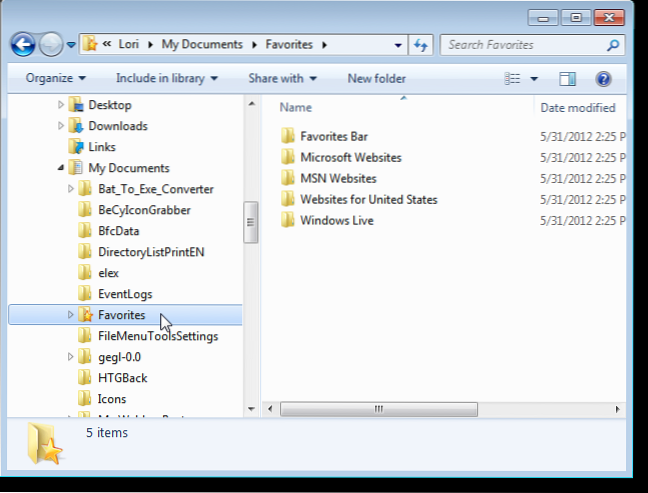Open the Share with menu
The image size is (648, 493).
coord(282,78)
